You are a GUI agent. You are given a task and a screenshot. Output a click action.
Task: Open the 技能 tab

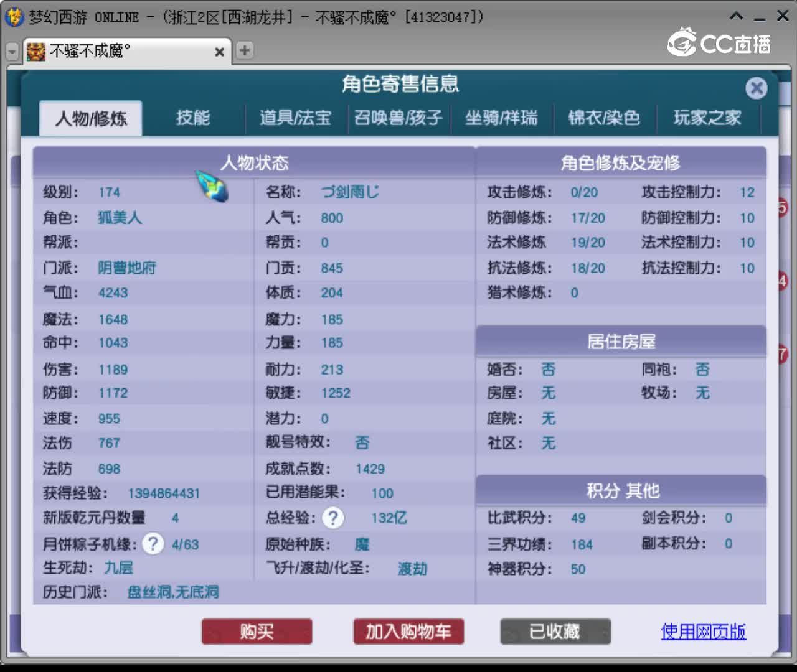[193, 118]
